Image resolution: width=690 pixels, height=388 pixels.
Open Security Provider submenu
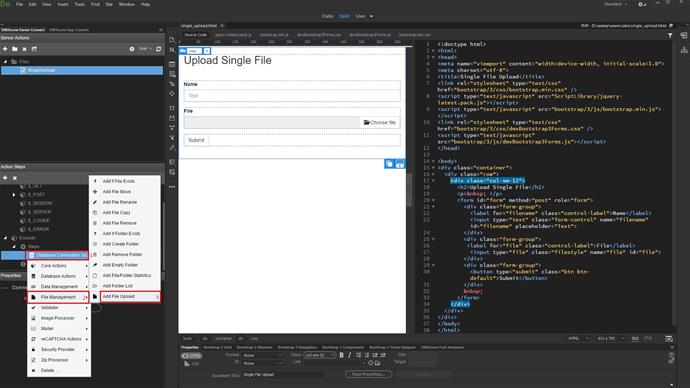tap(59, 349)
